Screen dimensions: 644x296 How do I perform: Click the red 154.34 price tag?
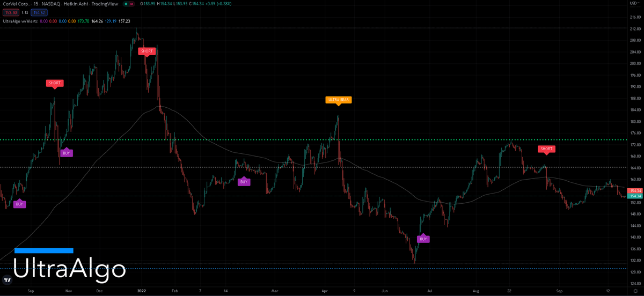coord(635,191)
